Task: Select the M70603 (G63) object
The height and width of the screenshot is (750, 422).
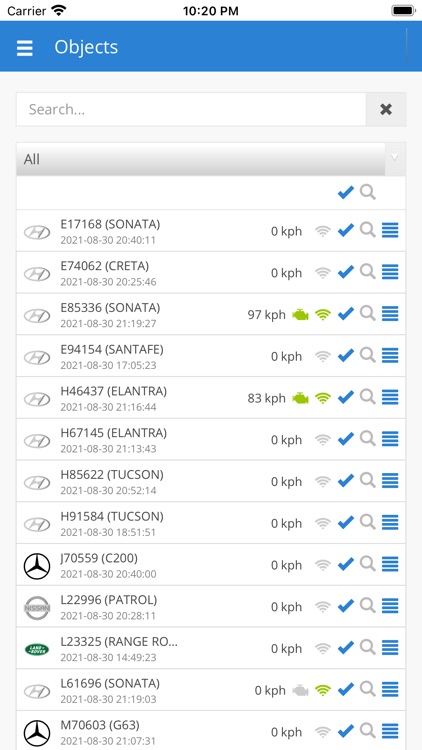Action: click(x=211, y=730)
